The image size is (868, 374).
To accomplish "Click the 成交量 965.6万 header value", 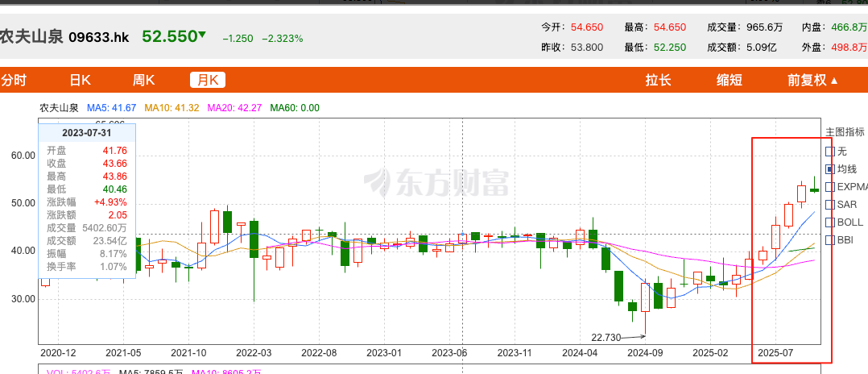I will 763,27.
